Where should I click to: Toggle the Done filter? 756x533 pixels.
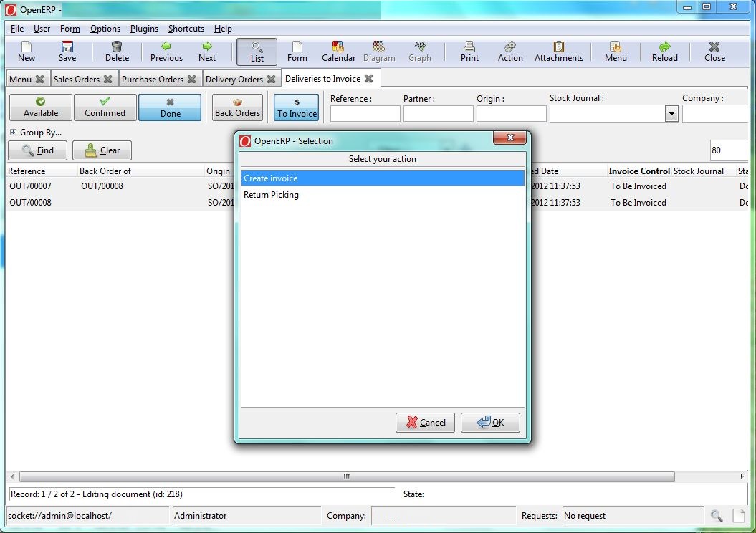(x=170, y=107)
